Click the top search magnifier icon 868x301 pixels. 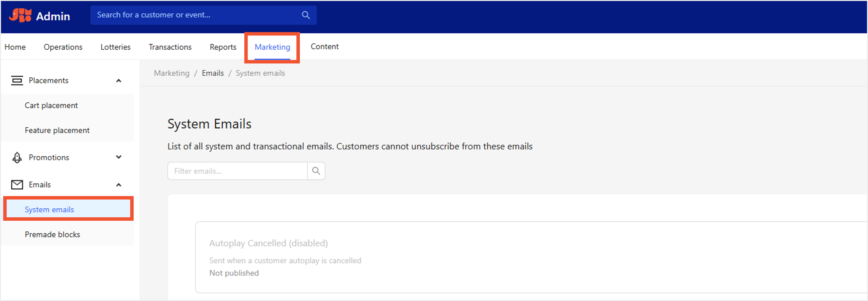click(306, 15)
